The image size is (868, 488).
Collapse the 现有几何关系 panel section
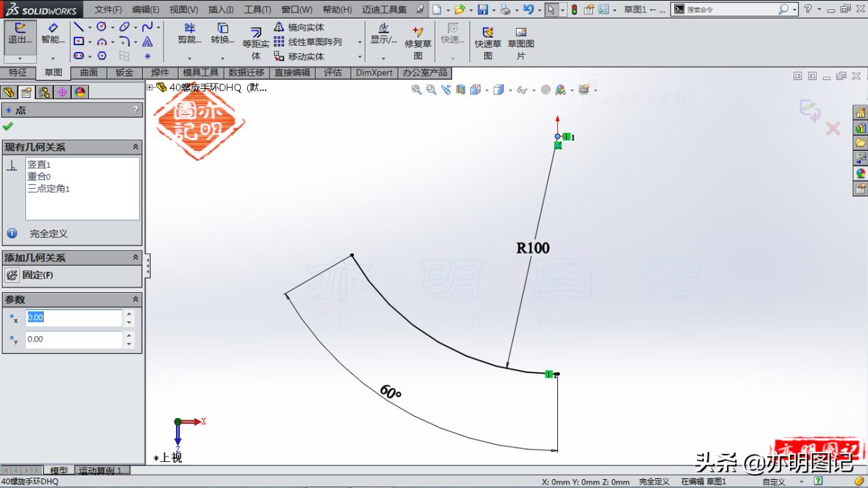point(134,146)
